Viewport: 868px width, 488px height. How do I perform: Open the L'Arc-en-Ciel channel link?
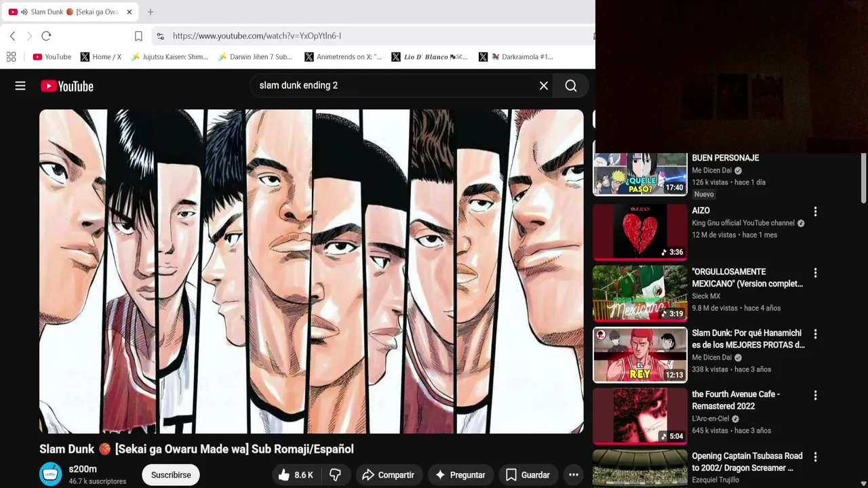[x=711, y=419]
